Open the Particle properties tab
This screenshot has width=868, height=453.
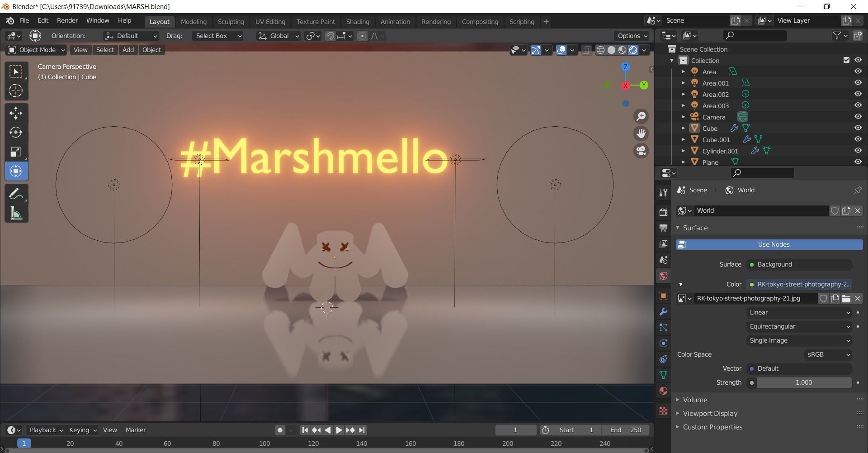(x=663, y=327)
